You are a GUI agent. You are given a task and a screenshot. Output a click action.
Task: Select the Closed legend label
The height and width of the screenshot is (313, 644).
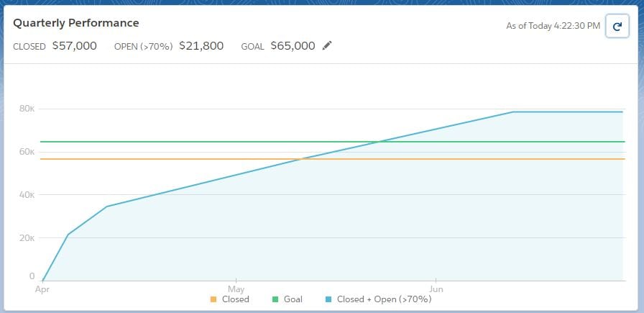point(236,299)
